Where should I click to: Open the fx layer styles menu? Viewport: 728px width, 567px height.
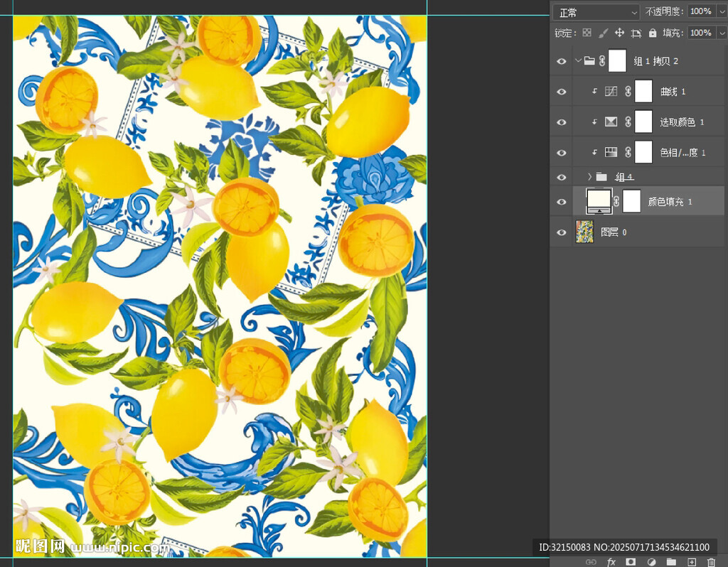click(611, 562)
